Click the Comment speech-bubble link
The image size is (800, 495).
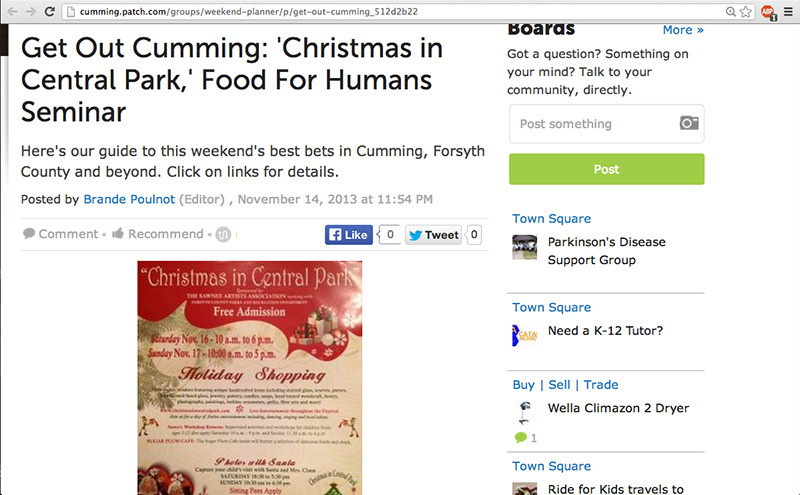tap(61, 234)
